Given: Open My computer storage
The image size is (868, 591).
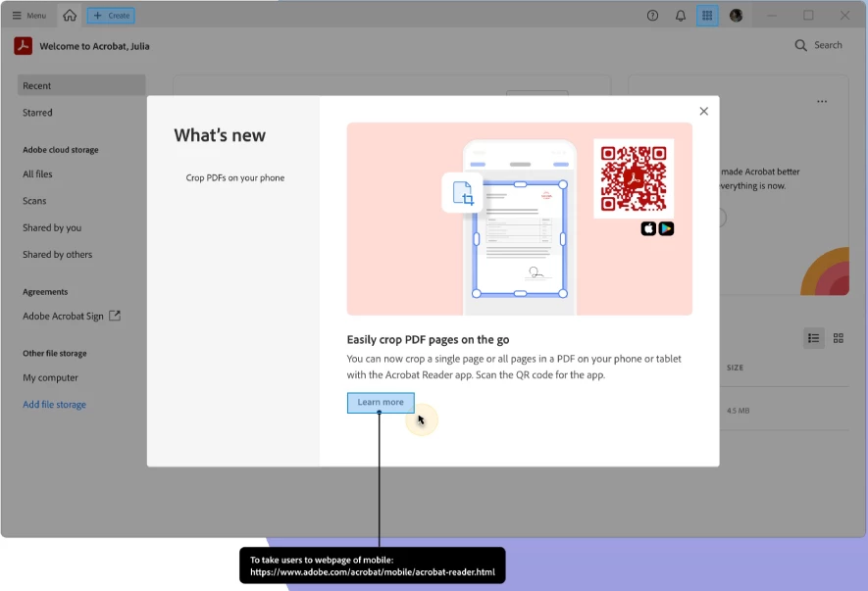Looking at the screenshot, I should [50, 377].
